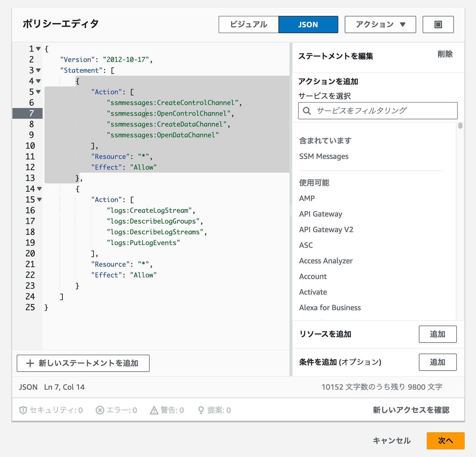Collapse the Action array on line 15
This screenshot has height=457, width=476.
point(39,200)
